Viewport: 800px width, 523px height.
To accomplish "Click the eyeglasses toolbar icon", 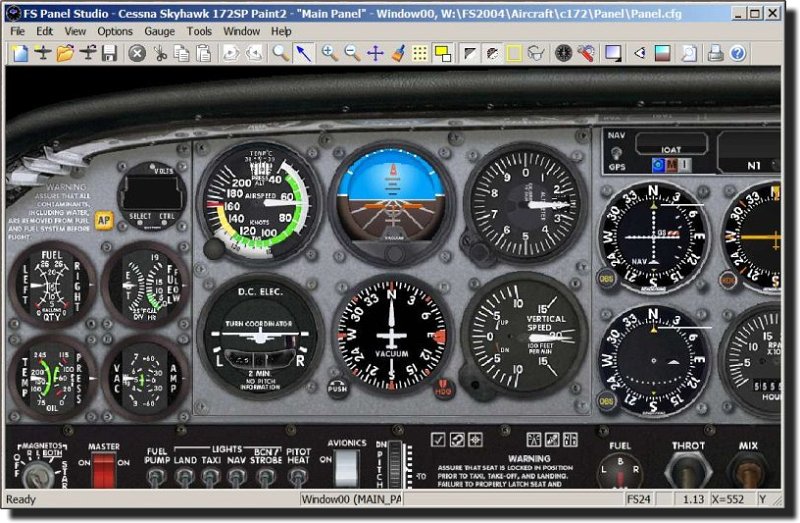I will click(x=536, y=53).
